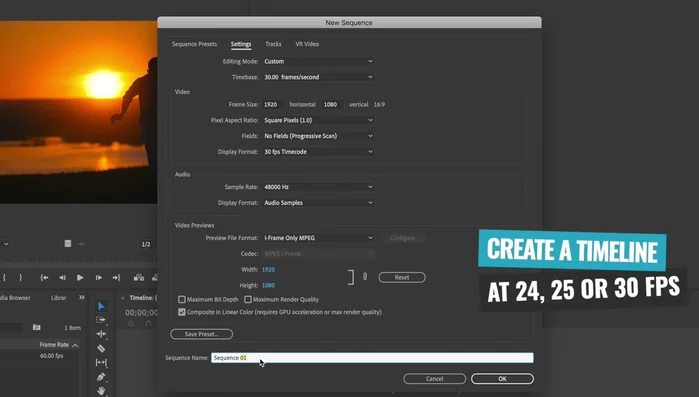Step back one frame
Screen dimensions: 699x397
[x=62, y=277]
